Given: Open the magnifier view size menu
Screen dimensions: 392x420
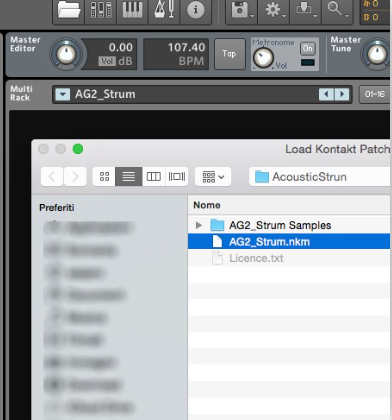Looking at the screenshot, I should pyautogui.click(x=337, y=10).
